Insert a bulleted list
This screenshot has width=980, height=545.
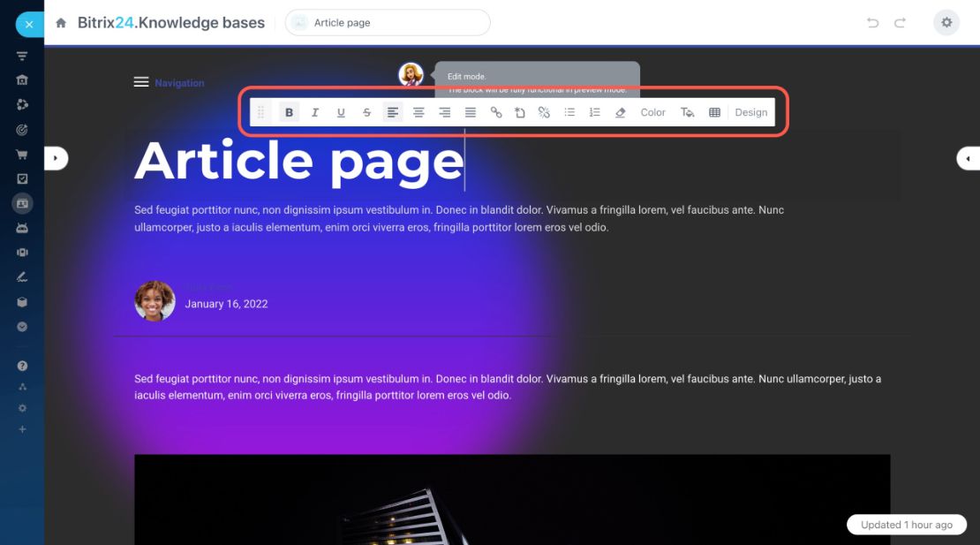[569, 112]
